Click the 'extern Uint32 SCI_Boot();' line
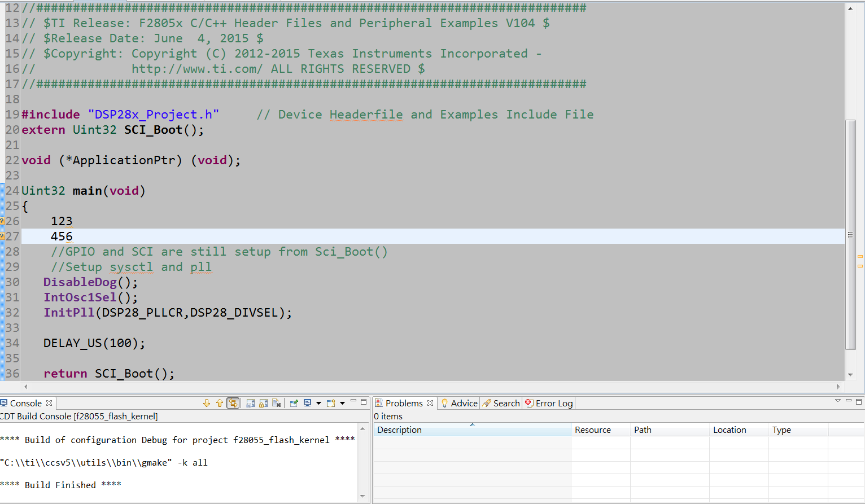This screenshot has width=865, height=504. 113,130
